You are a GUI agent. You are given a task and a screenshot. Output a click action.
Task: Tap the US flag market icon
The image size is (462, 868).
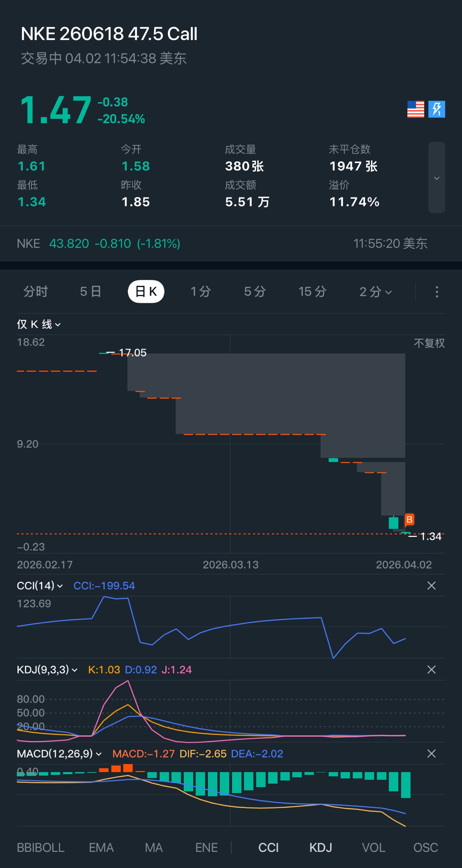(x=415, y=109)
